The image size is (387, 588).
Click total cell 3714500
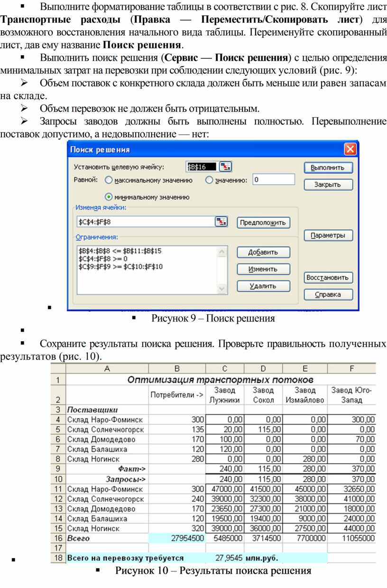(263, 539)
